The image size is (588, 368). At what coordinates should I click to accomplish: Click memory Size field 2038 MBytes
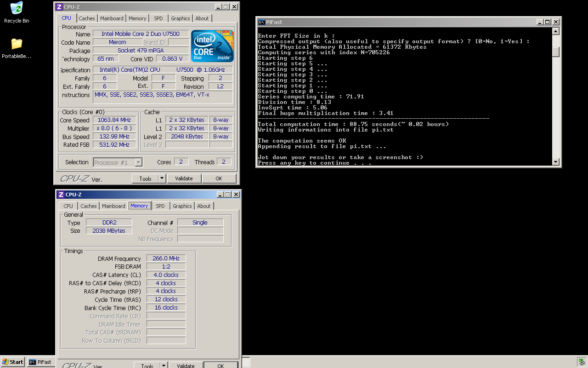pyautogui.click(x=109, y=231)
